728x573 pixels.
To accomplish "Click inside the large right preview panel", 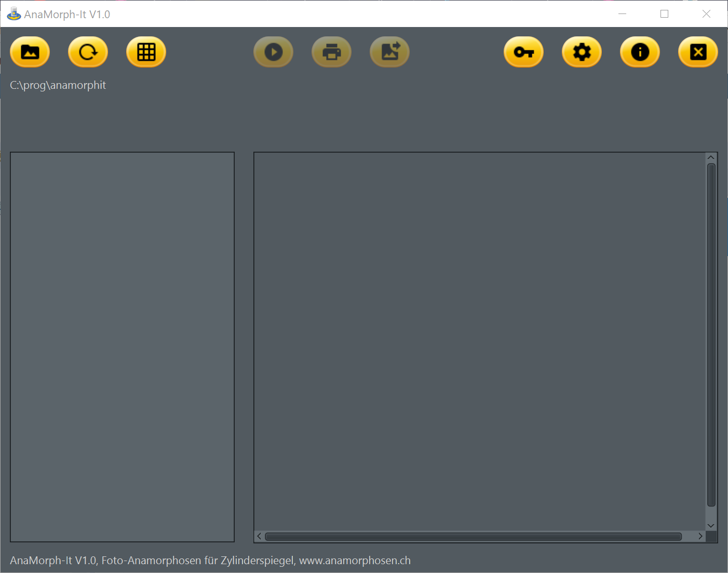I will coord(479,340).
